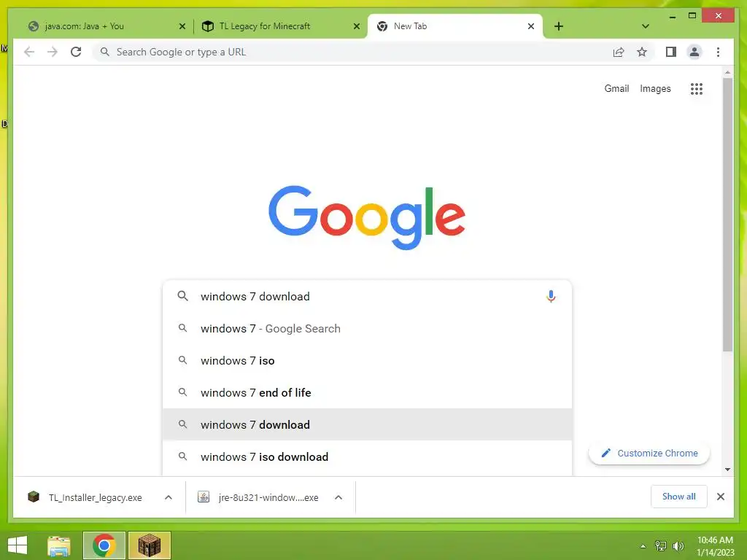Click the TL_Installer_legacy.exe file icon
The image size is (747, 560).
coord(34,497)
